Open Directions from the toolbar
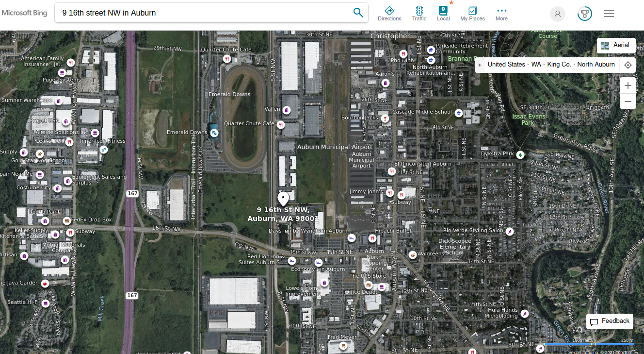 [x=389, y=14]
